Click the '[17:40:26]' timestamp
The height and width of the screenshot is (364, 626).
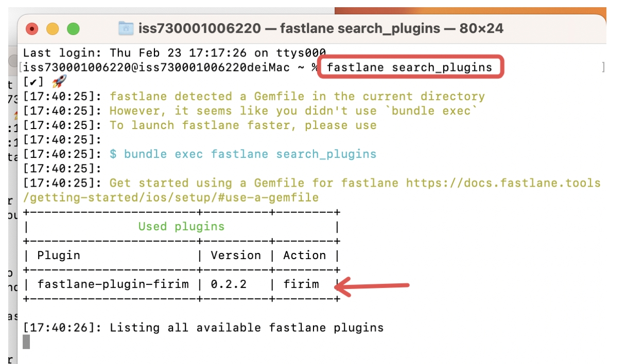[x=63, y=327]
